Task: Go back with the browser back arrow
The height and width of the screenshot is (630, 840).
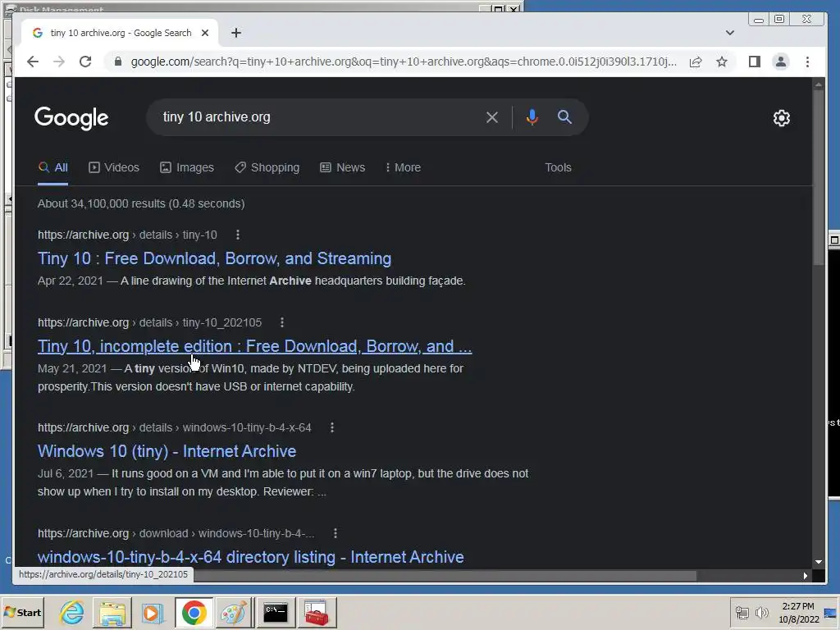Action: point(33,62)
